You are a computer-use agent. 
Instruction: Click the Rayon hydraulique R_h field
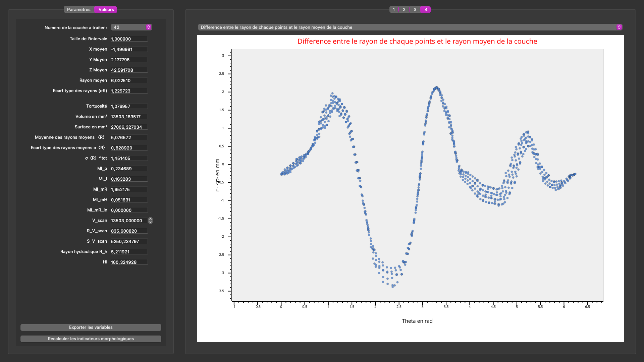tap(128, 252)
